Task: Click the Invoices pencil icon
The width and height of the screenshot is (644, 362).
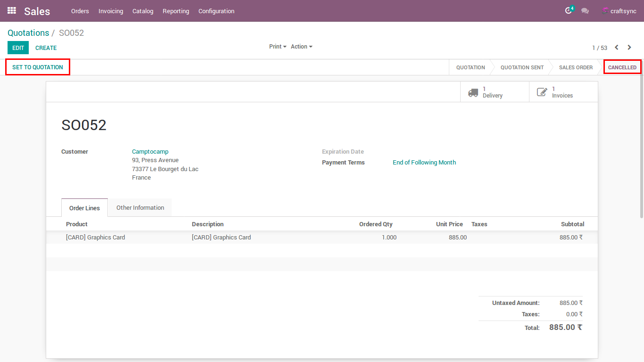Action: click(x=542, y=92)
